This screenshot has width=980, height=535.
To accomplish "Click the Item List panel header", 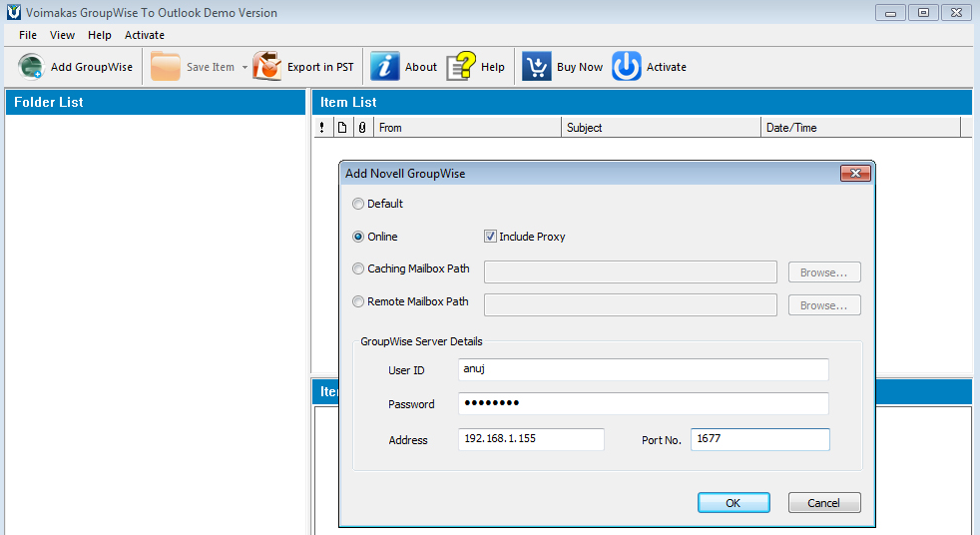I will click(x=642, y=102).
